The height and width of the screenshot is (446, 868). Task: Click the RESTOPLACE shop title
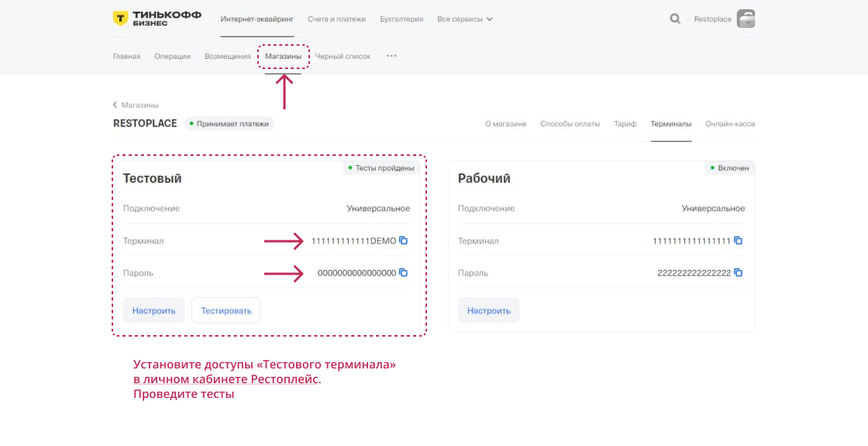[145, 123]
